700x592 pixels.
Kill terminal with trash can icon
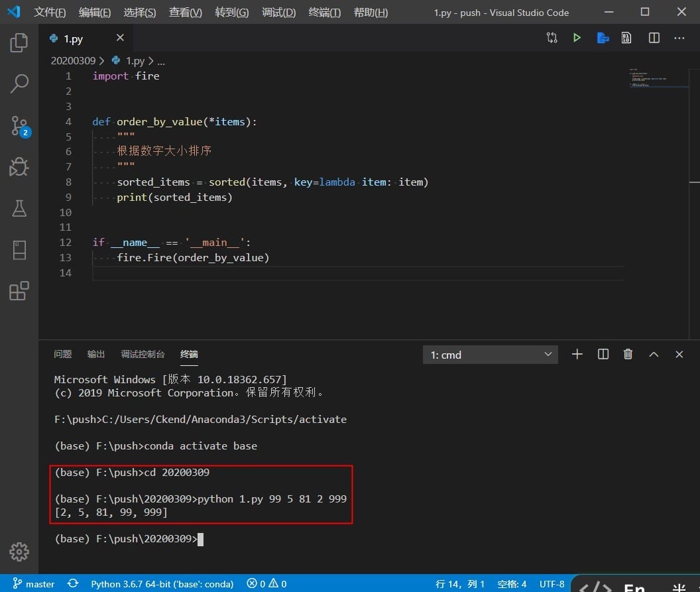point(628,355)
